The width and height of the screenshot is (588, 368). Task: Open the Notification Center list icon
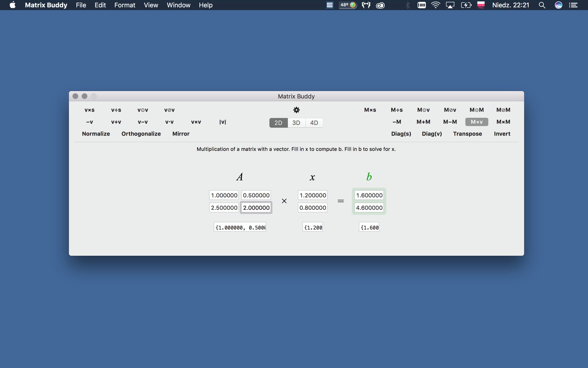[573, 5]
